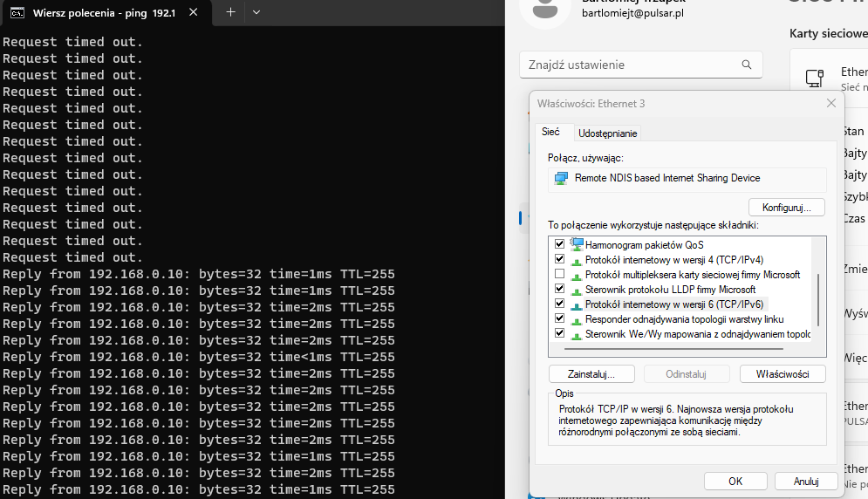Close the Wiersz polecenia ping tab

(193, 12)
